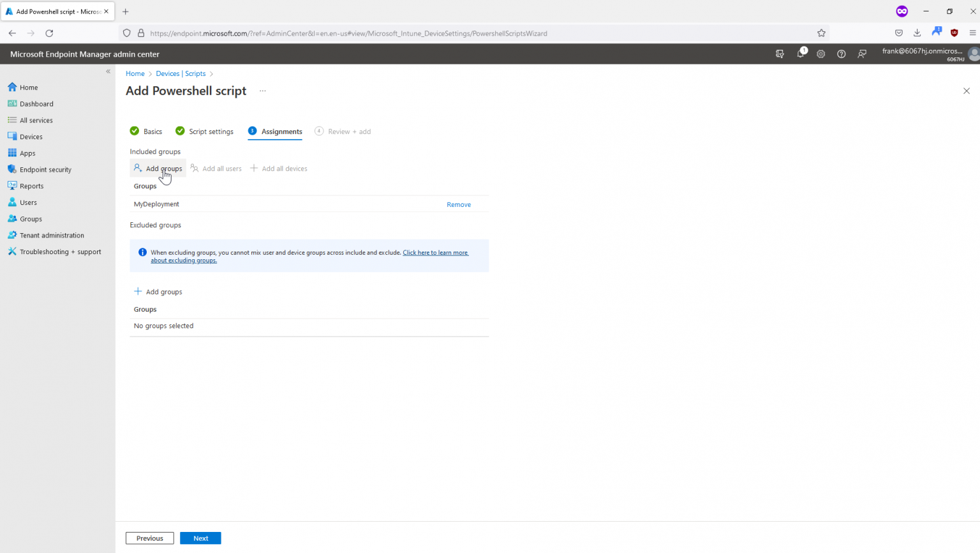Open the portal settings gear

(x=820, y=54)
